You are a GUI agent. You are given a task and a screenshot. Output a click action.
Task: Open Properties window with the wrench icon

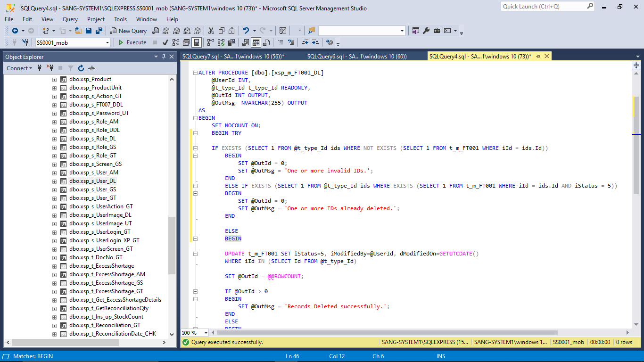coord(426,31)
